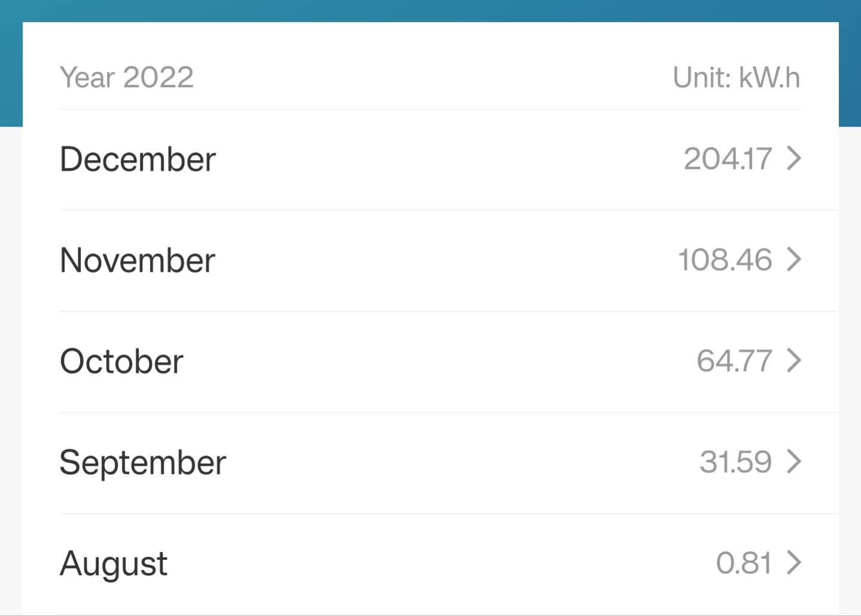
Task: Tap the August chevron arrow
Action: coord(794,563)
